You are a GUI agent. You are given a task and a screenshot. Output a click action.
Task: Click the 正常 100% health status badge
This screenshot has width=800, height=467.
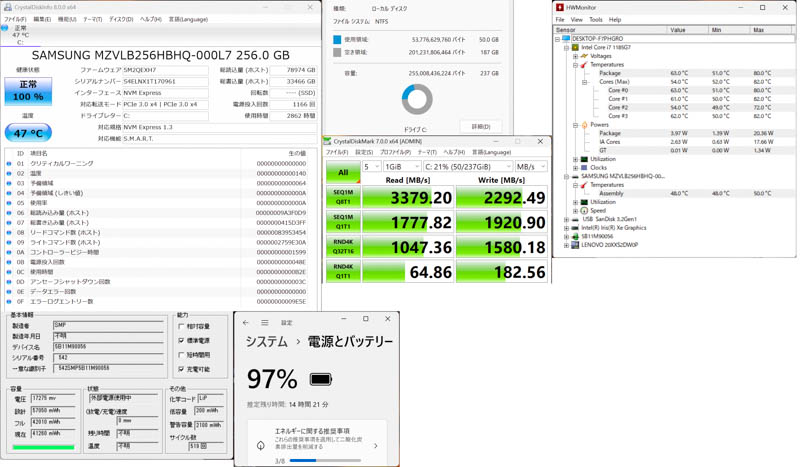[28, 91]
